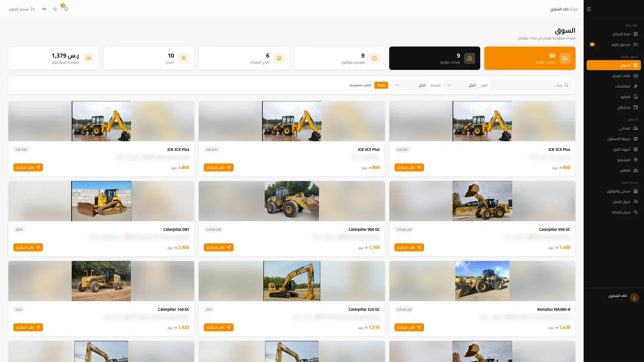Select السوق market in sidebar
The image size is (644, 362).
coord(613,65)
